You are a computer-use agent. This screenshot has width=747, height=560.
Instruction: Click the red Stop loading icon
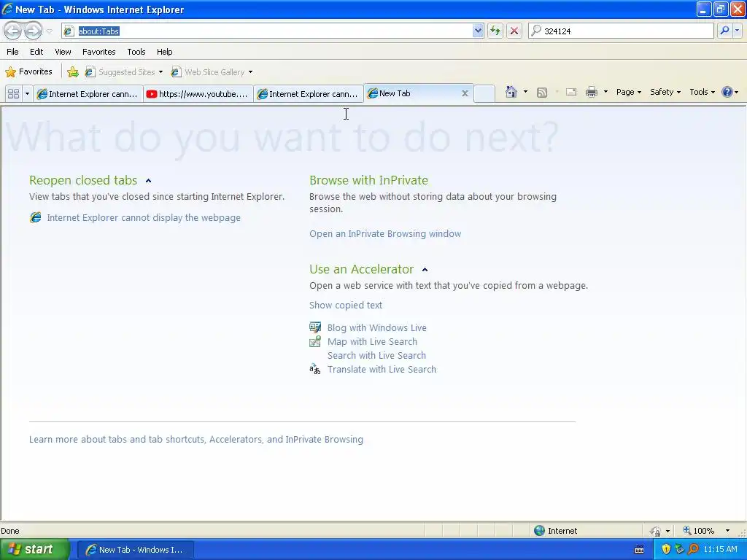514,31
